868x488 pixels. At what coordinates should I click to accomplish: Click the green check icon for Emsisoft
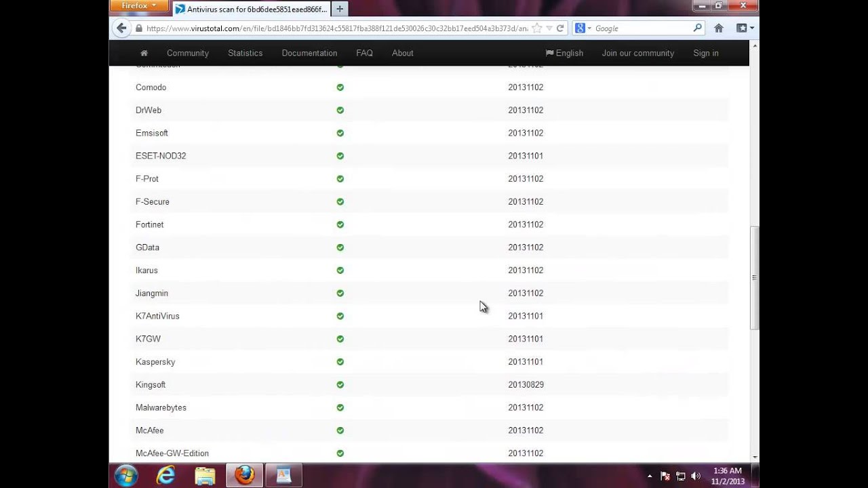click(340, 133)
